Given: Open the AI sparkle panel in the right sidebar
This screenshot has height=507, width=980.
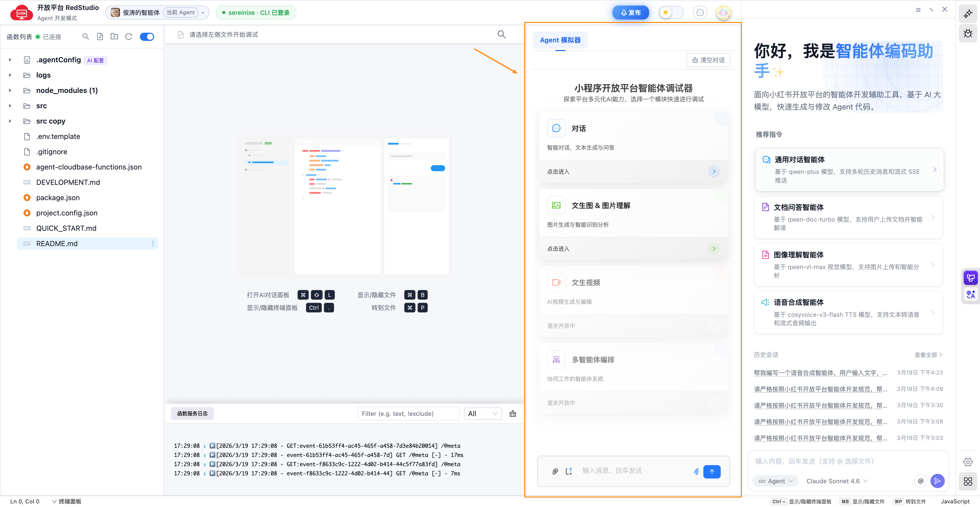Looking at the screenshot, I should click(968, 14).
